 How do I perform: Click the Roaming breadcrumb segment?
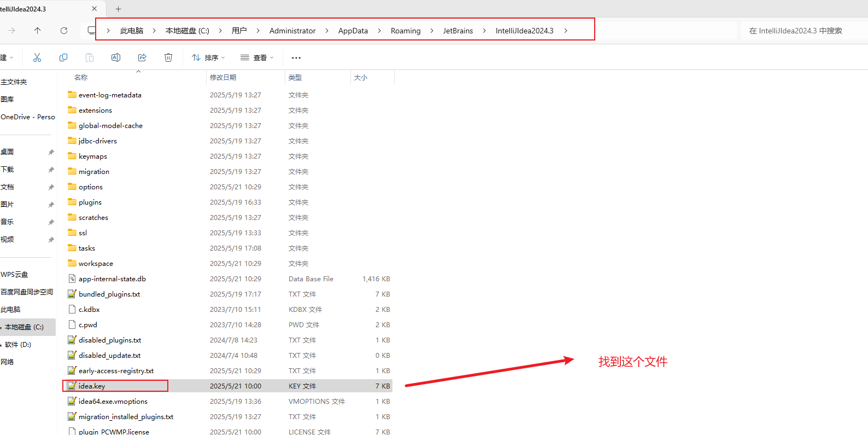(x=406, y=31)
